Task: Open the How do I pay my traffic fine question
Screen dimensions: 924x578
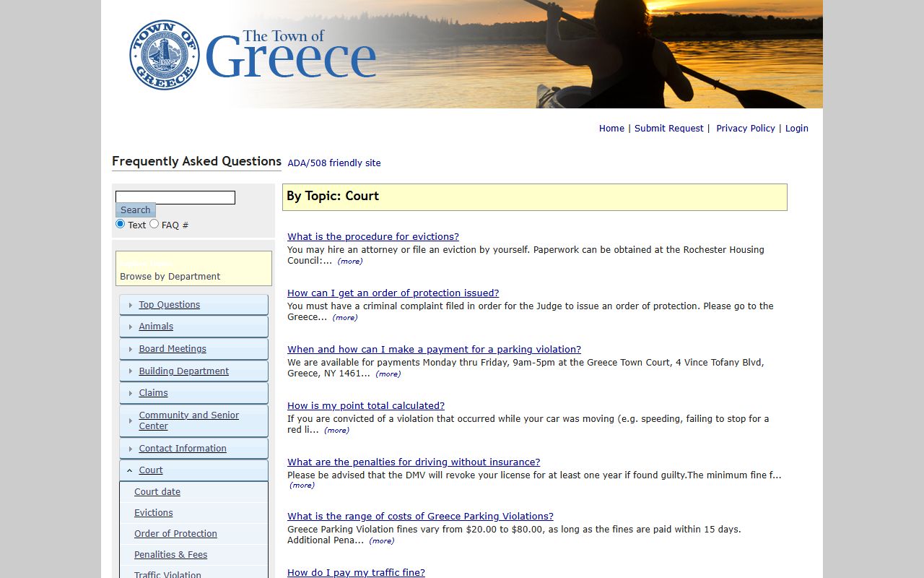Action: point(356,573)
